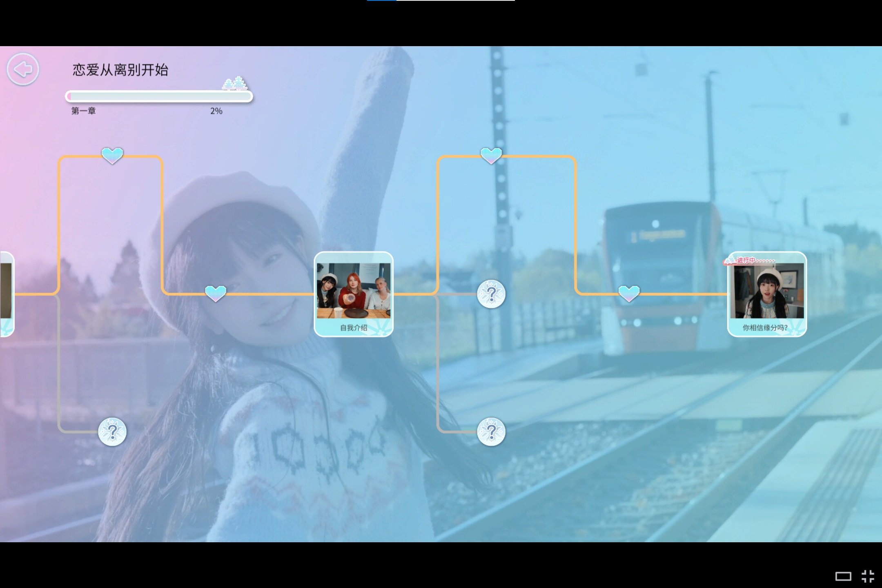Open locked question node right of 自我介绍
Image resolution: width=882 pixels, height=588 pixels.
tap(491, 294)
